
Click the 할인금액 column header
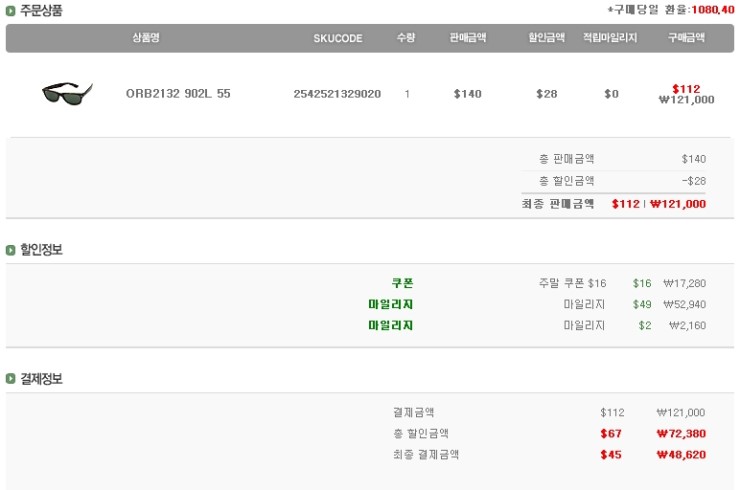[x=547, y=38]
